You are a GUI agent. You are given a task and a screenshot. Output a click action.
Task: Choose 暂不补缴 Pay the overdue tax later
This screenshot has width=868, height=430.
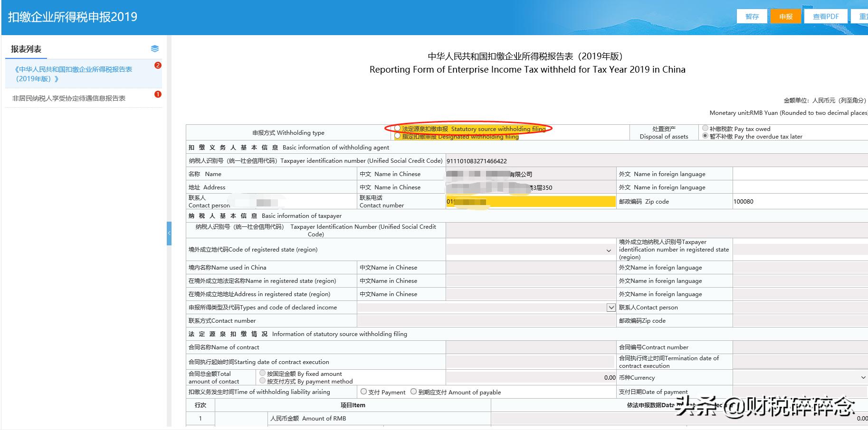pos(705,136)
